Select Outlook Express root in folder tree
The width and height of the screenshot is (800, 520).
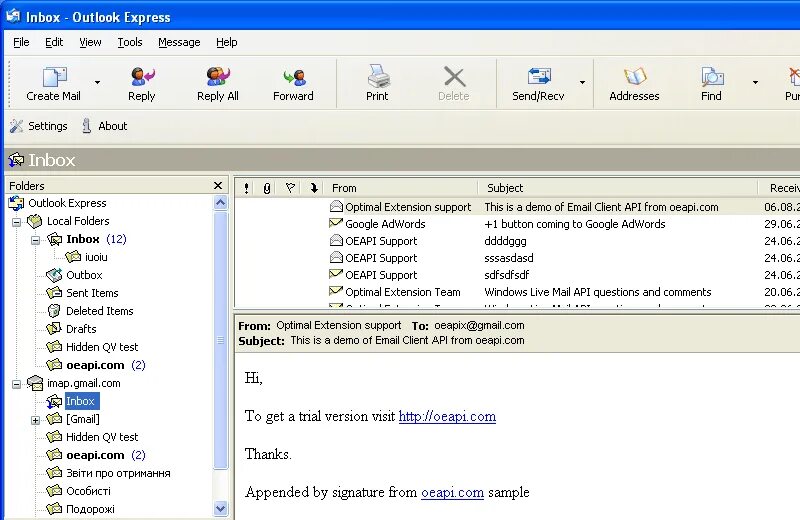[x=67, y=203]
